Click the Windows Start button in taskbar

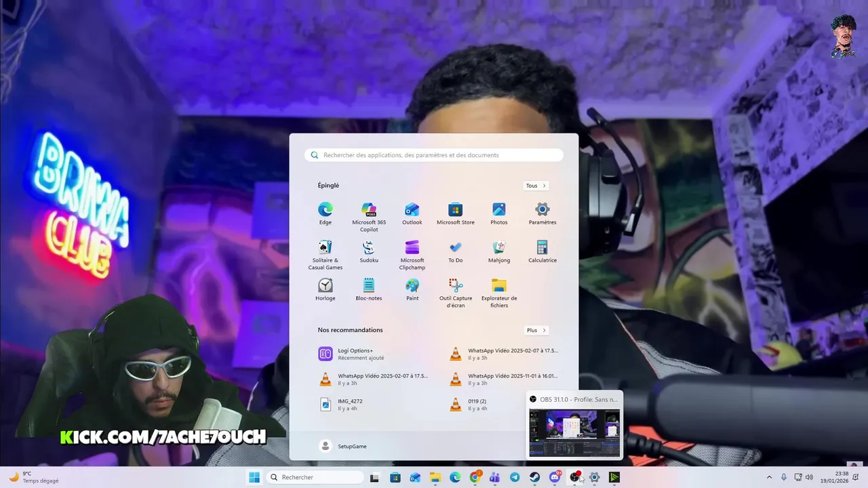(x=254, y=477)
